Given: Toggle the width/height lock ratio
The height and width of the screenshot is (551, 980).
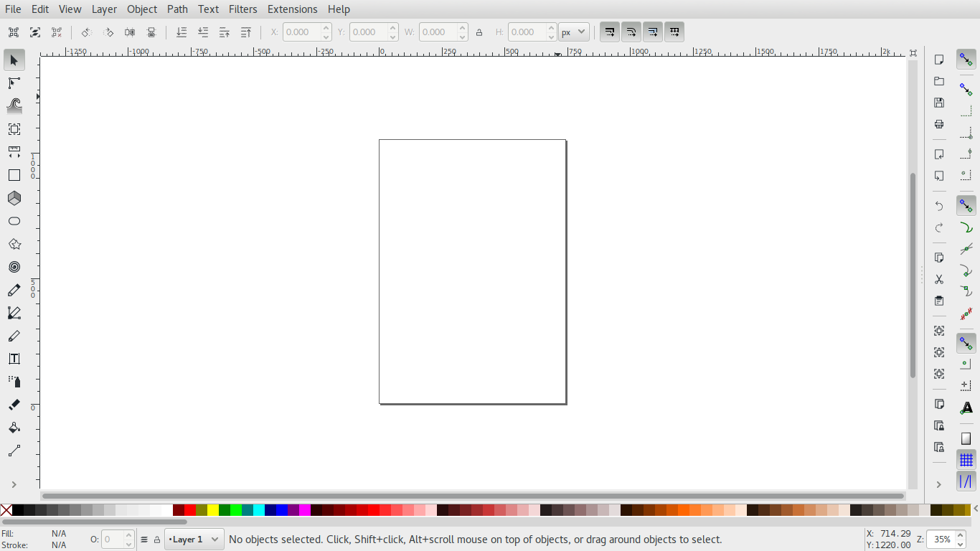Looking at the screenshot, I should [479, 32].
